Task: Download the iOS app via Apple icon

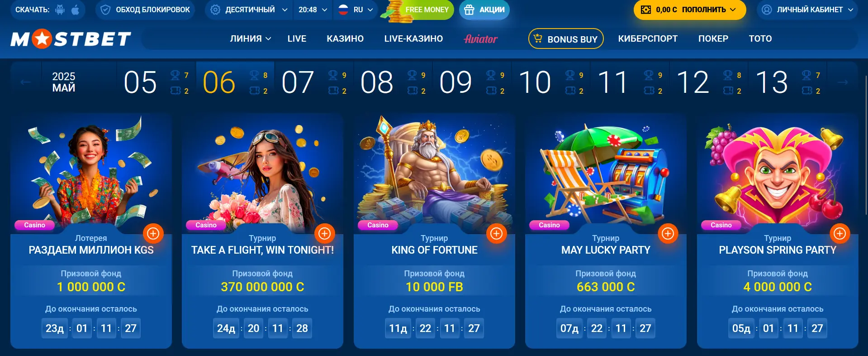Action: (x=76, y=10)
